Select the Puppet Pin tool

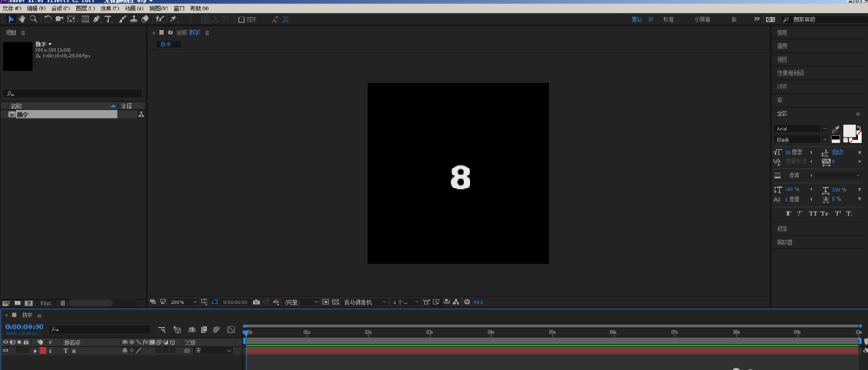[174, 19]
